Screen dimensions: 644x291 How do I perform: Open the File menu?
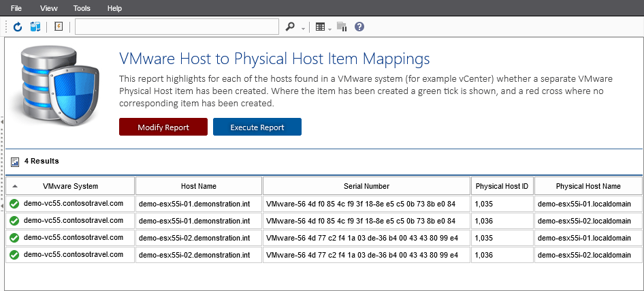pyautogui.click(x=16, y=8)
